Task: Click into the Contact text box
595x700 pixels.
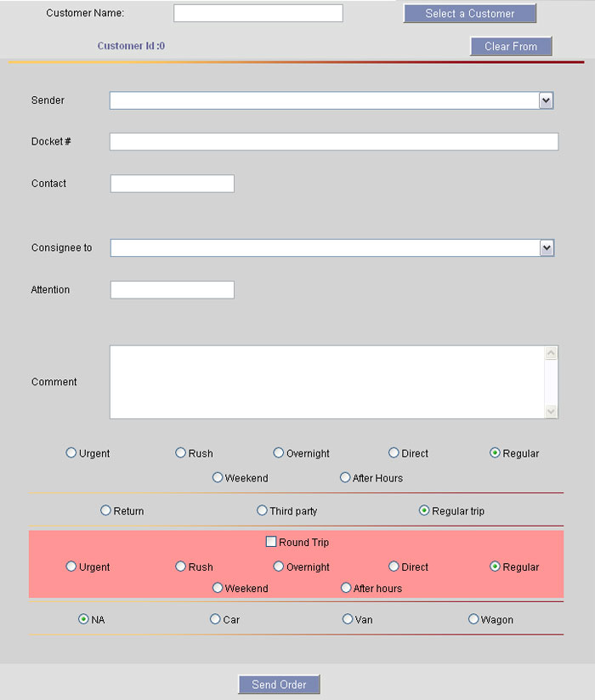Action: pyautogui.click(x=172, y=184)
